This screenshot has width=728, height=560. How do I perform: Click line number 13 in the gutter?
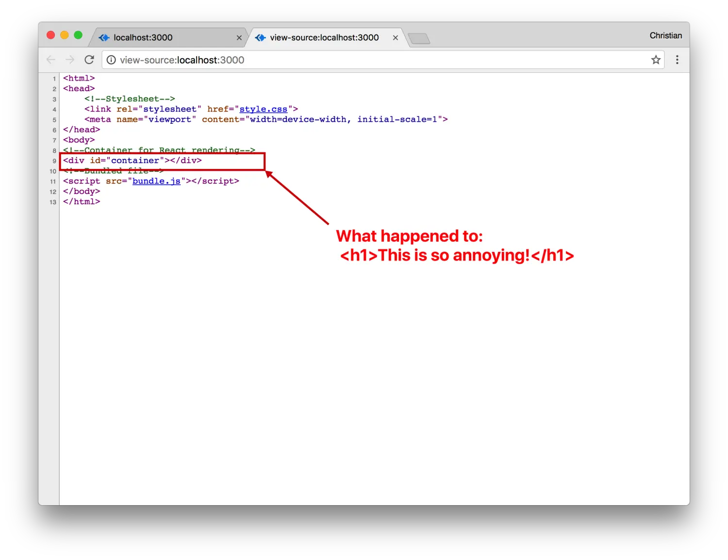point(53,202)
